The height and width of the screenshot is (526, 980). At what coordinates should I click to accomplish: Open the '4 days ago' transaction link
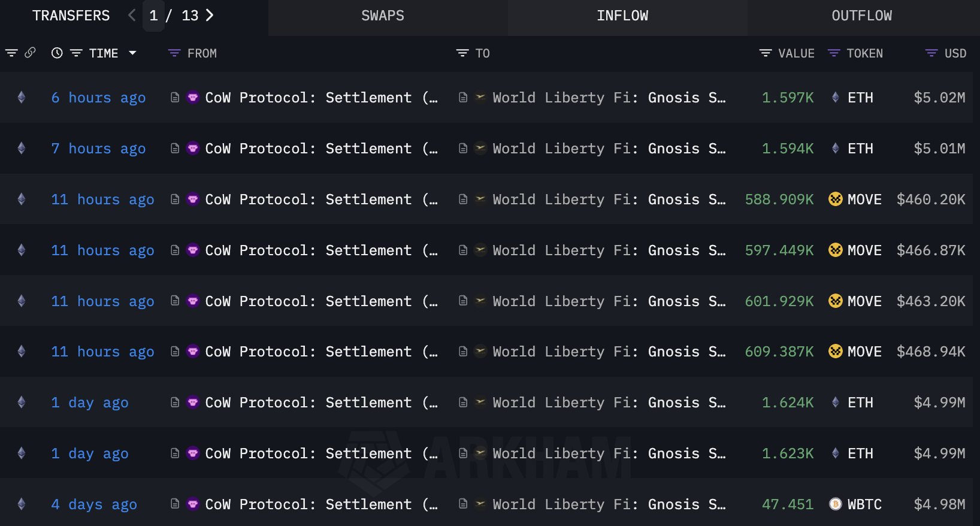click(94, 504)
